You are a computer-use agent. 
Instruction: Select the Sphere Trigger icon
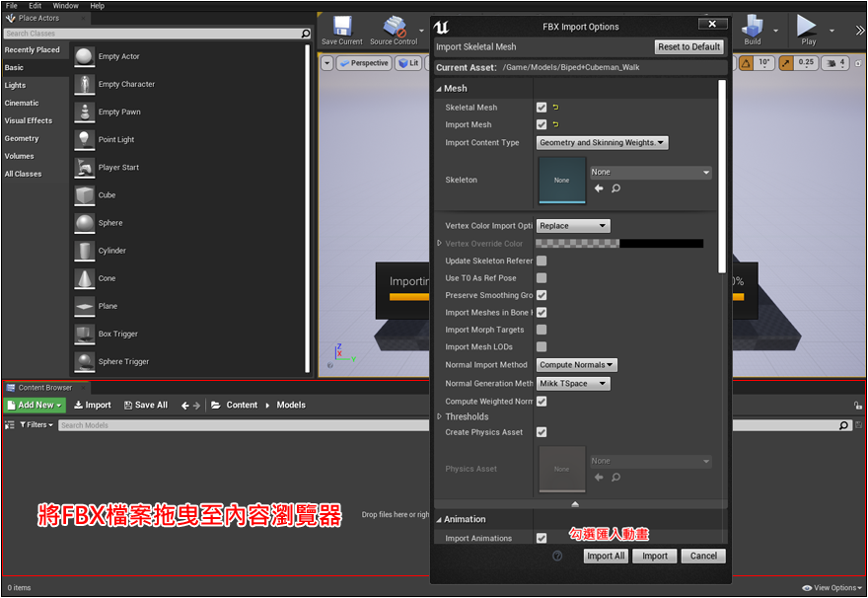(84, 361)
